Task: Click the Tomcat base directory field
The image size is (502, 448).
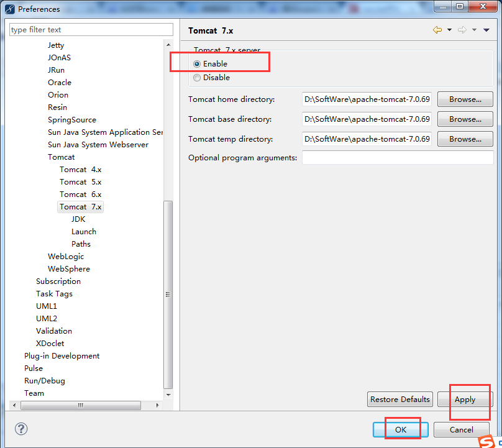Action: click(367, 119)
